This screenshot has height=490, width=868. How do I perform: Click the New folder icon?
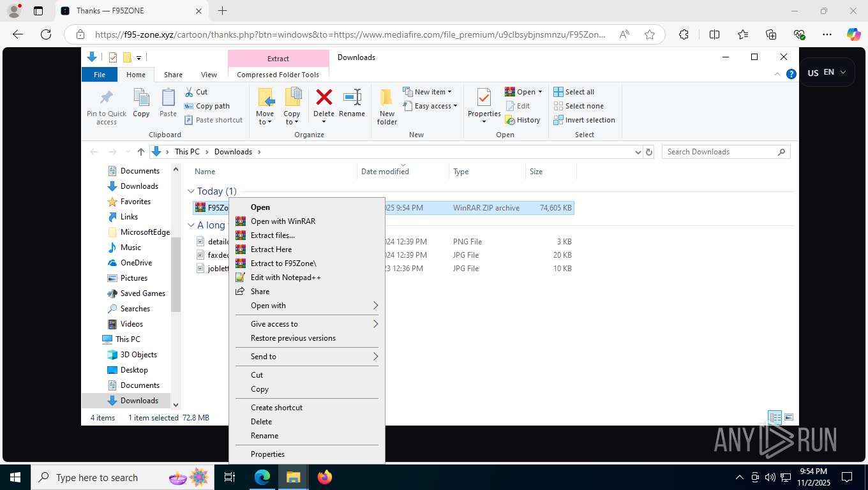click(387, 98)
